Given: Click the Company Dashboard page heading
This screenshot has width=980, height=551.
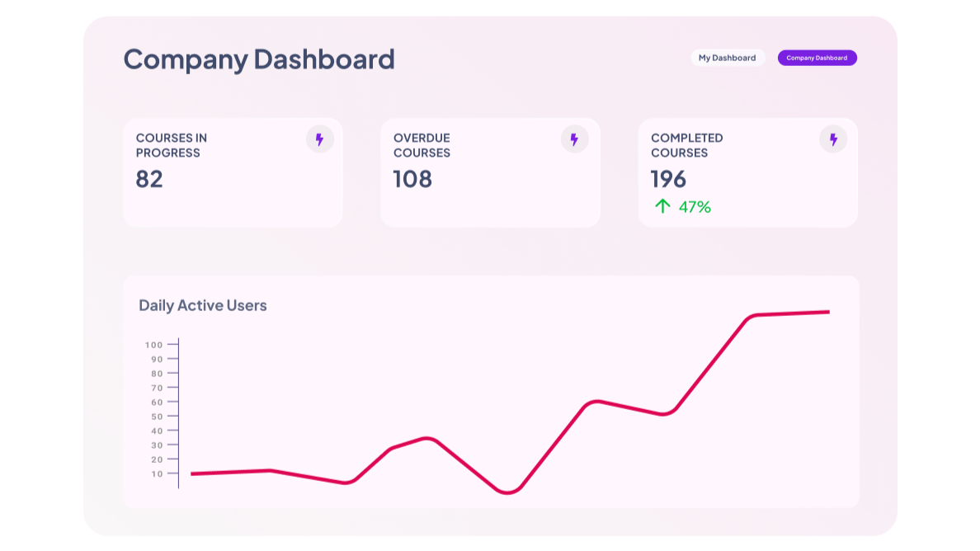Looking at the screenshot, I should coord(259,59).
